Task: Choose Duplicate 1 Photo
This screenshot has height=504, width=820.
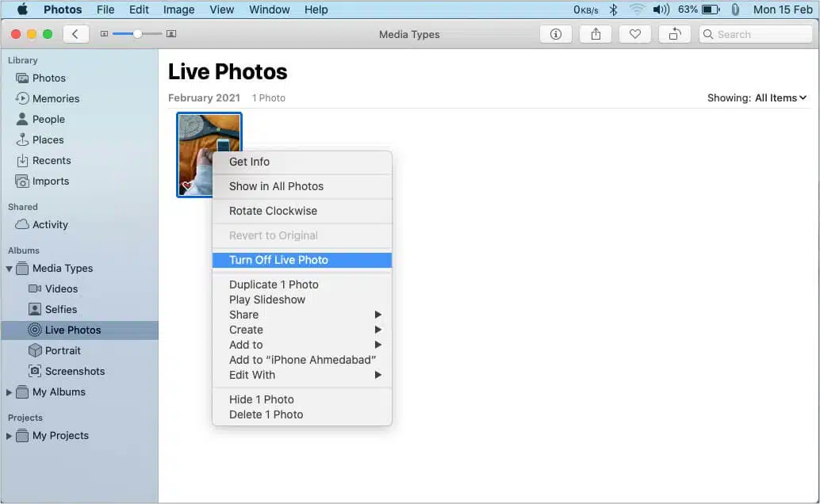Action: click(x=301, y=284)
